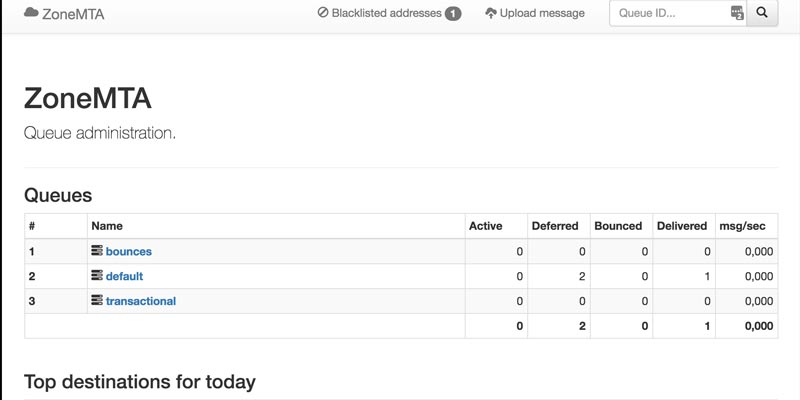Click the server icon beside default
Image resolution: width=800 pixels, height=400 pixels.
pos(97,276)
